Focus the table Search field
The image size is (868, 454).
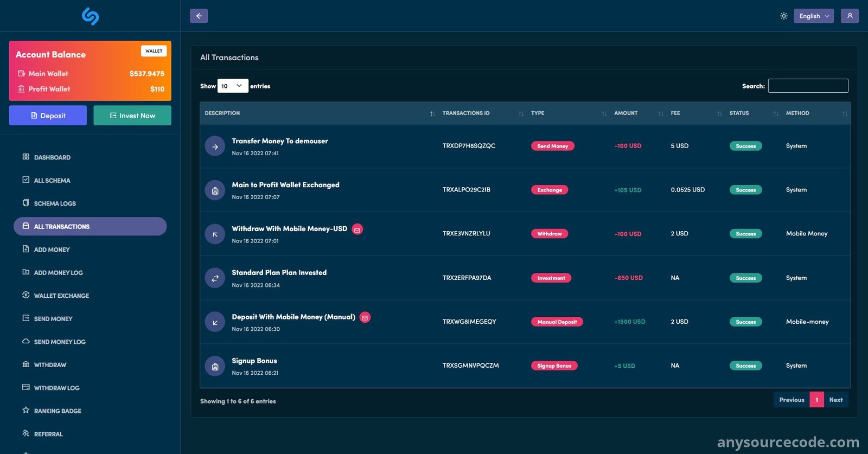[808, 86]
